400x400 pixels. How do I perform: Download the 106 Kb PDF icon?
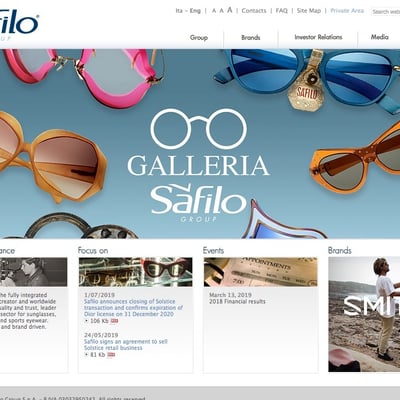[114, 321]
